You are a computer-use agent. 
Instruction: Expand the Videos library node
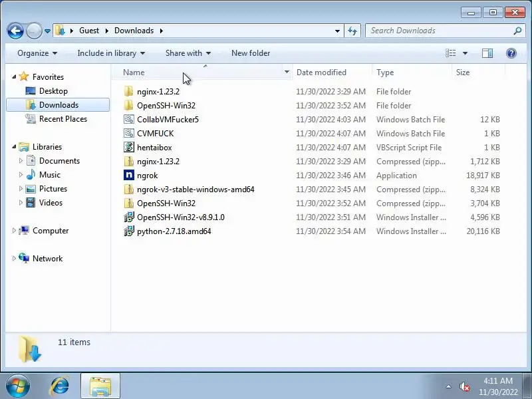pos(21,202)
